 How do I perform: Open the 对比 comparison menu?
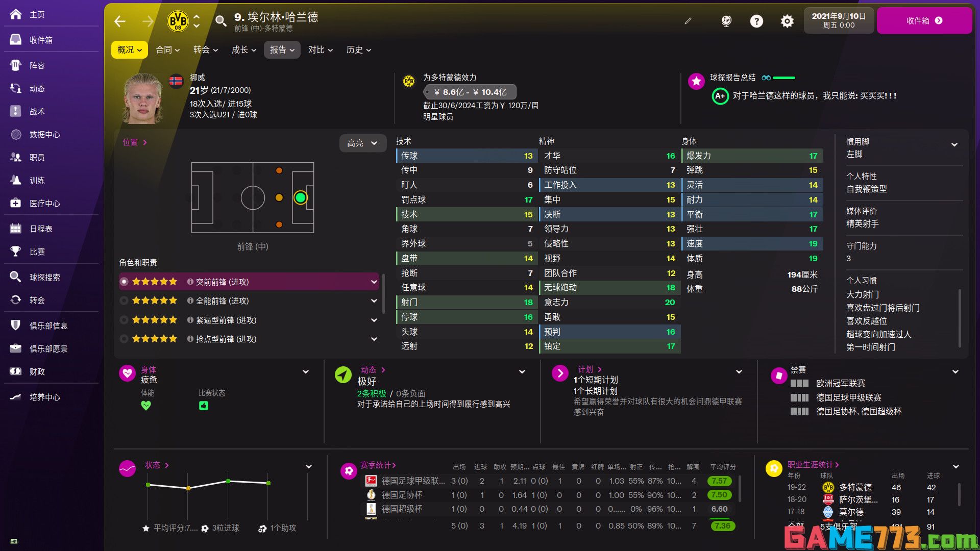point(321,49)
